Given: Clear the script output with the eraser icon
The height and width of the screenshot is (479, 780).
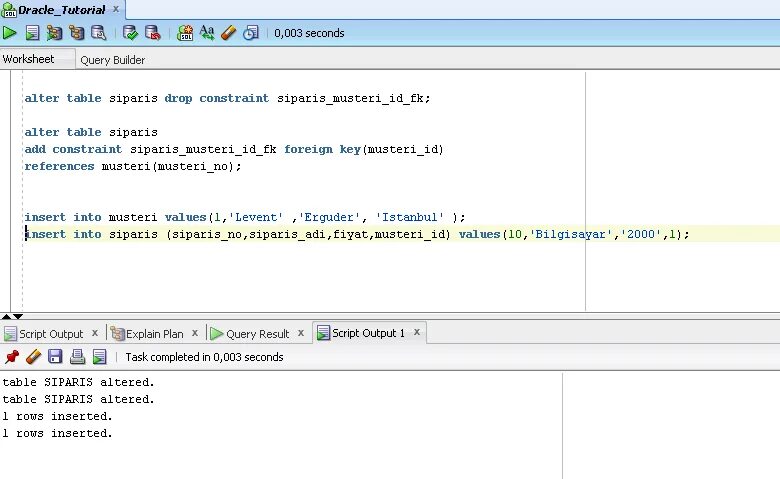Looking at the screenshot, I should 33,357.
